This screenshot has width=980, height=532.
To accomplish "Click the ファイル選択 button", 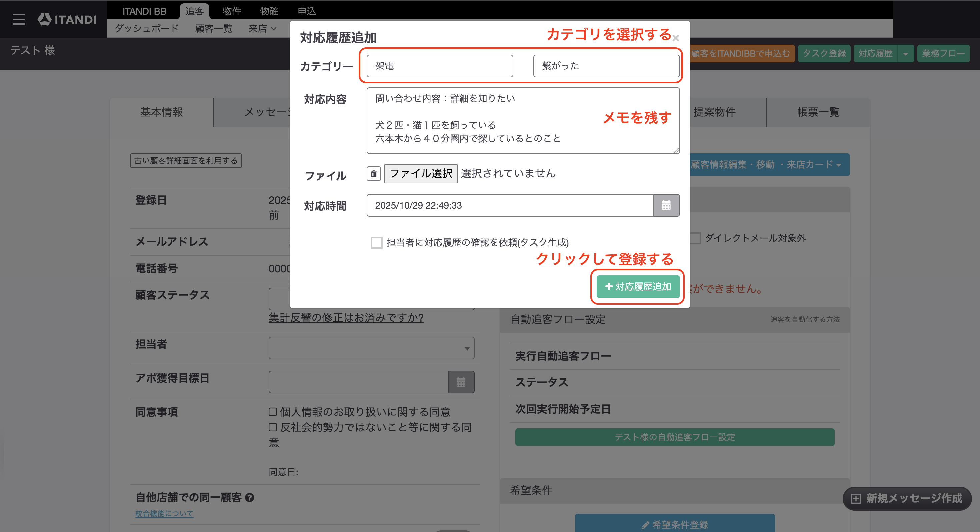I will (x=421, y=174).
